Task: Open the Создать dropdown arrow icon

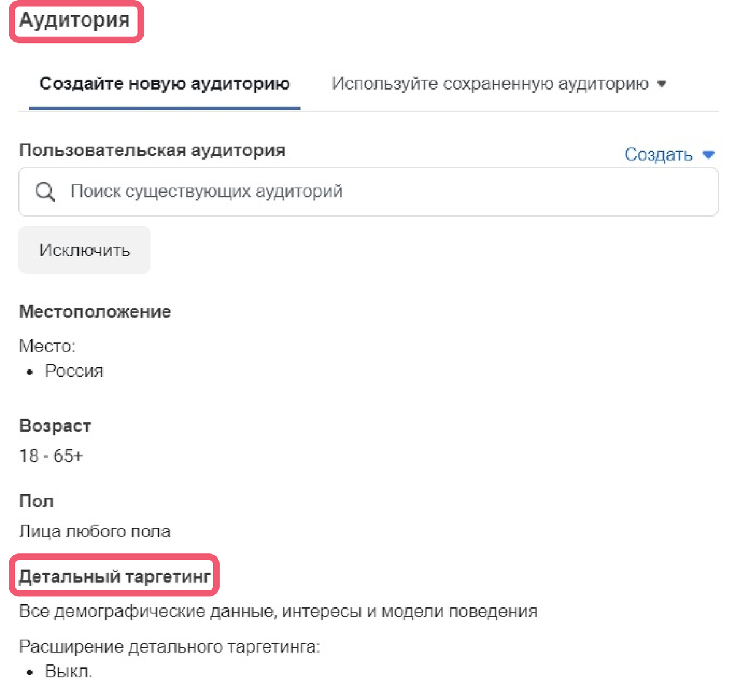Action: (710, 155)
